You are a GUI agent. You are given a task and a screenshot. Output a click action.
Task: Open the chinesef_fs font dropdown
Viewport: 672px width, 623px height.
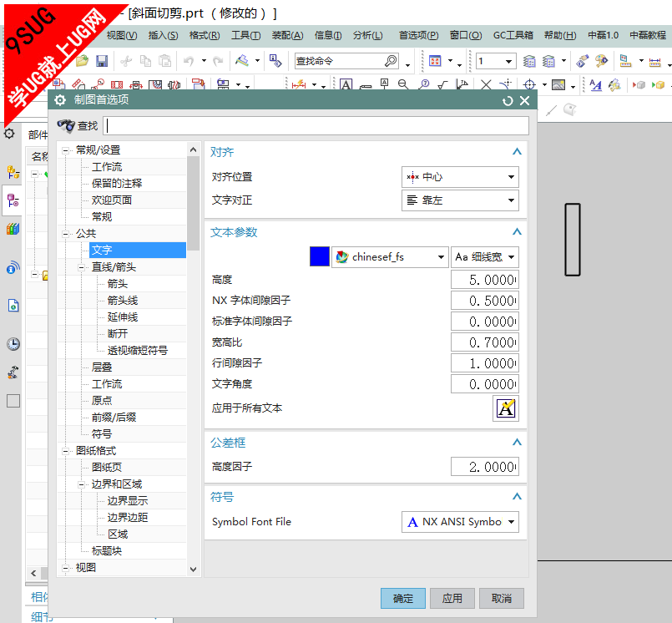(390, 257)
